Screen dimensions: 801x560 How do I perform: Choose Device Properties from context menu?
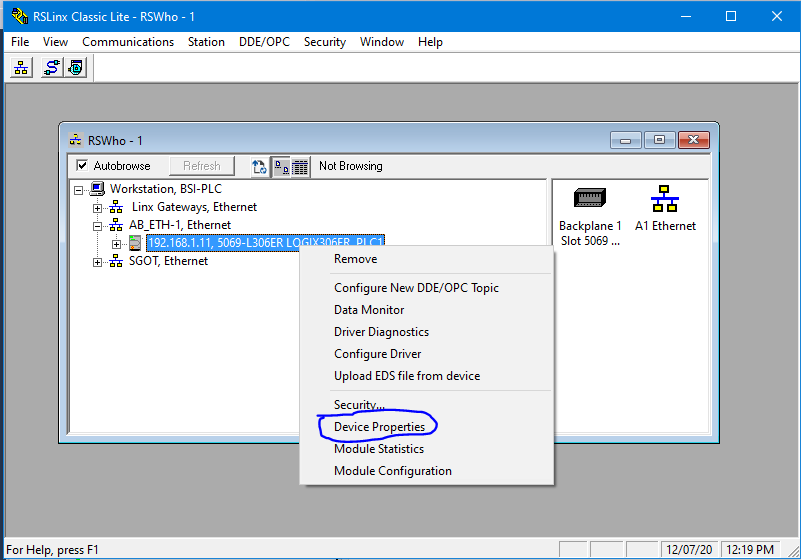click(x=427, y=427)
